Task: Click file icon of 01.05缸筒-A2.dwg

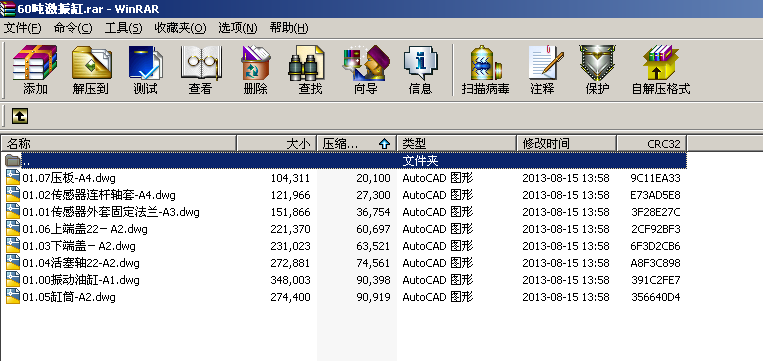Action: [x=13, y=297]
